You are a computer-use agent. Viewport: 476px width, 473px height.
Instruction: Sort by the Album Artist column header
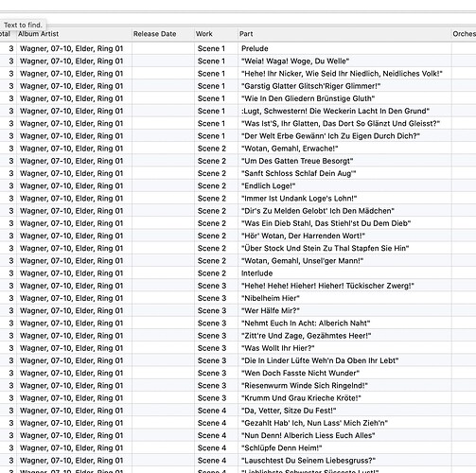click(74, 34)
